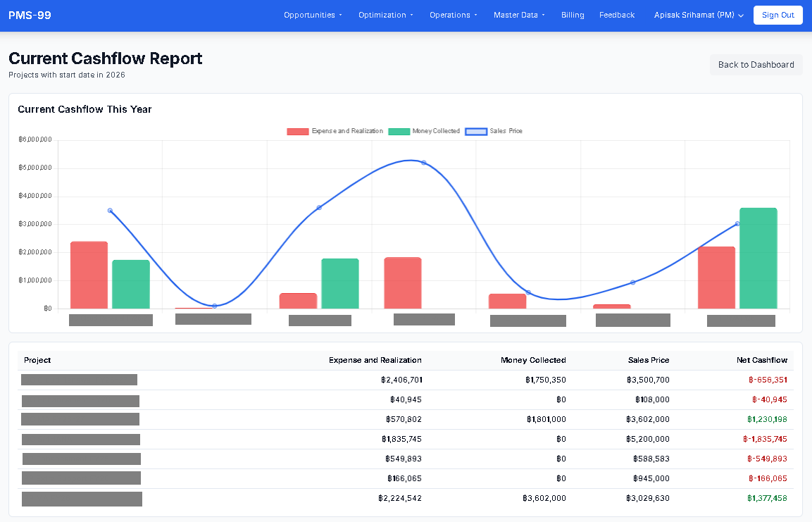Viewport: 812px width, 522px height.
Task: Toggle the Expense and Realization legend swatch
Action: 298,132
